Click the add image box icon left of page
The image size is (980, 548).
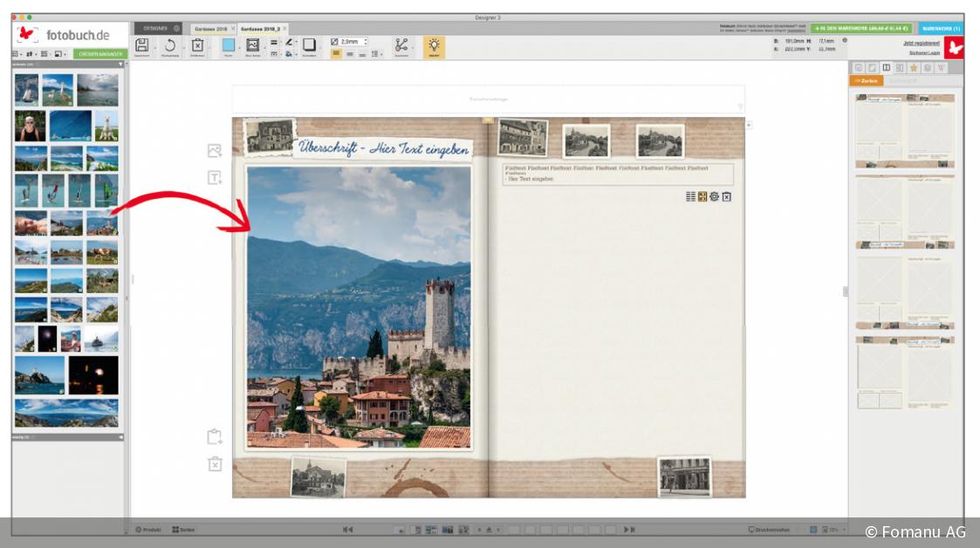coord(215,151)
